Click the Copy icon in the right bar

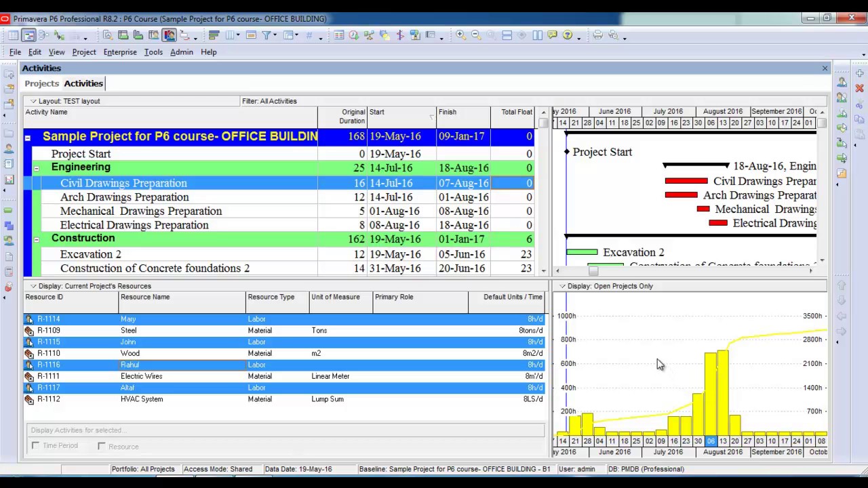pos(859,119)
